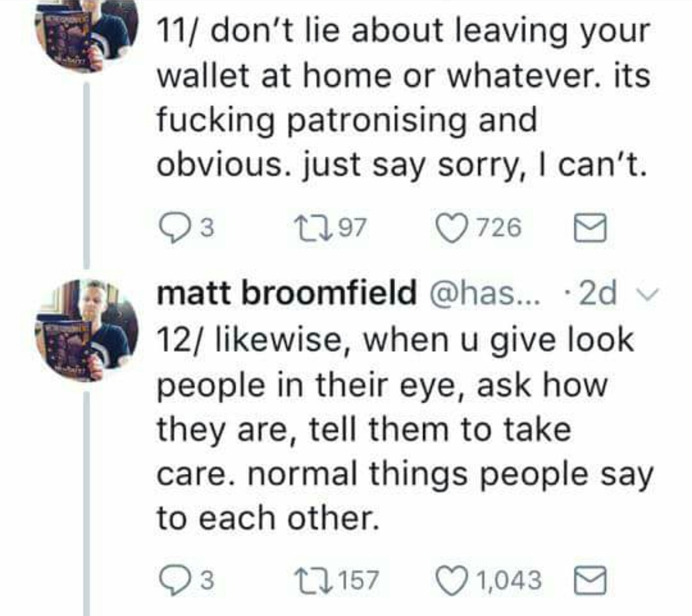This screenshot has width=692, height=616.
Task: Open matt broomfield's avatar on tweet 12
Action: click(86, 330)
